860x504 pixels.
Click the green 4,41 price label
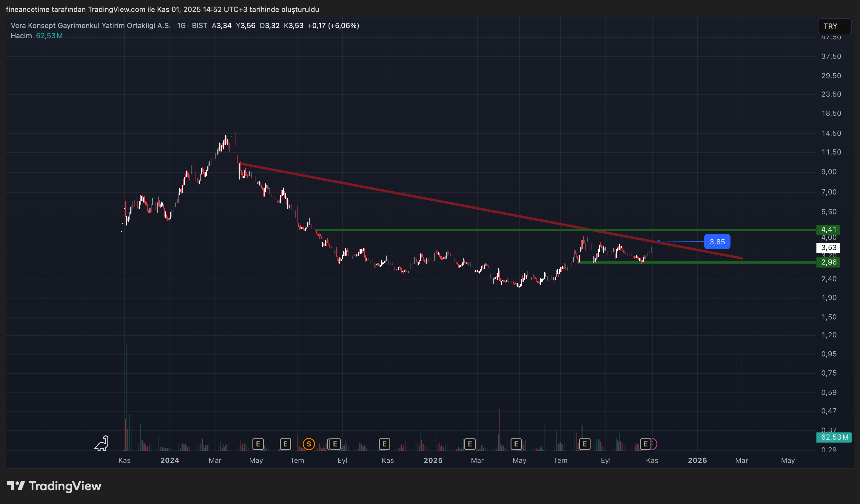828,230
